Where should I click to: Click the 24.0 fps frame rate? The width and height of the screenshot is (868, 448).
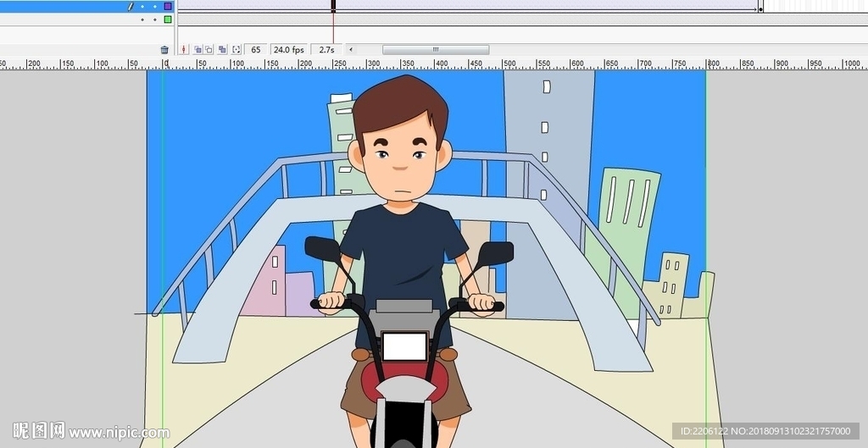click(289, 50)
